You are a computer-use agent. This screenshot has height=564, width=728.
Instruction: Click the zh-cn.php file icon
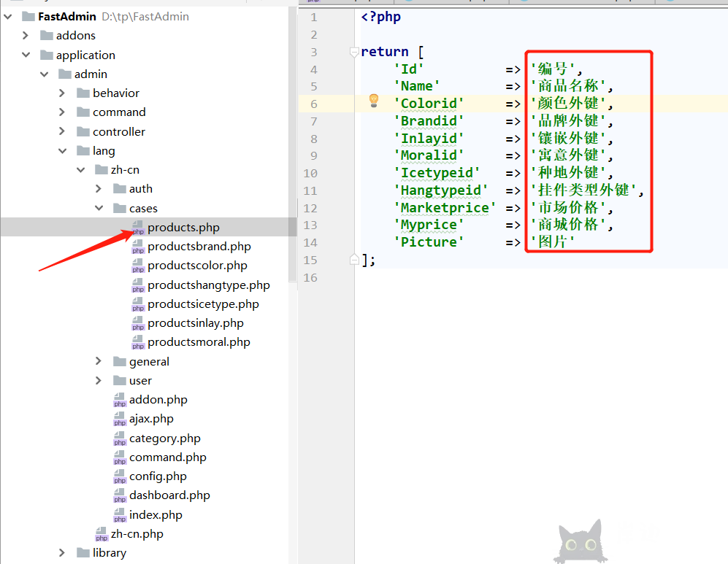[x=101, y=534]
